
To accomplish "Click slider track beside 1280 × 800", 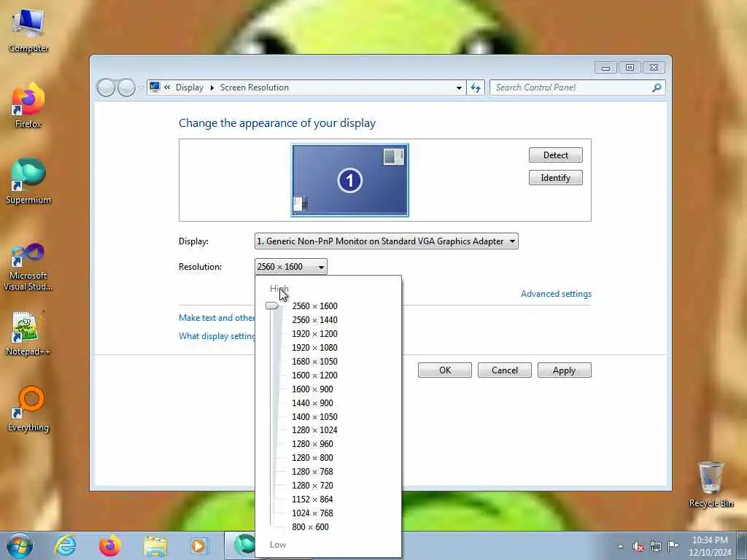I will pyautogui.click(x=271, y=458).
